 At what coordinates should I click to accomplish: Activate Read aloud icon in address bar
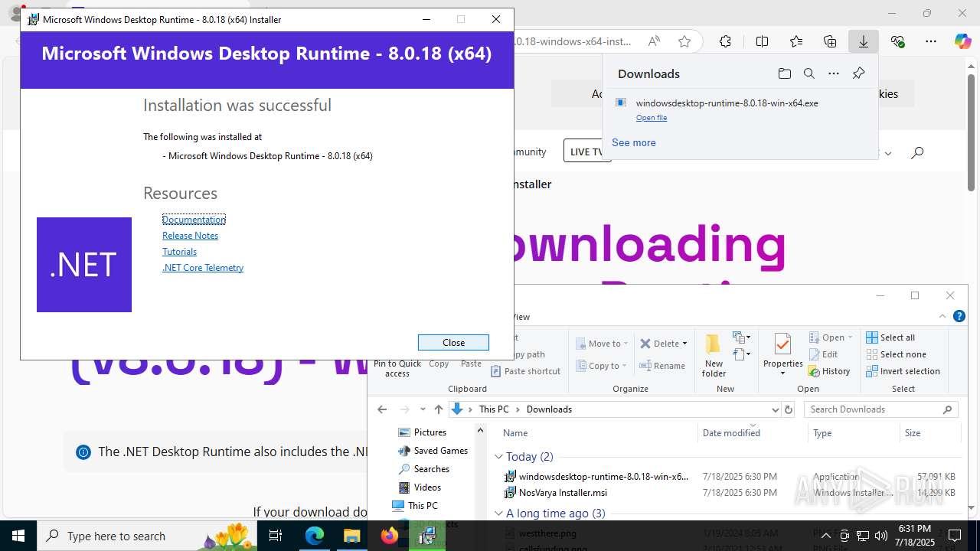653,41
